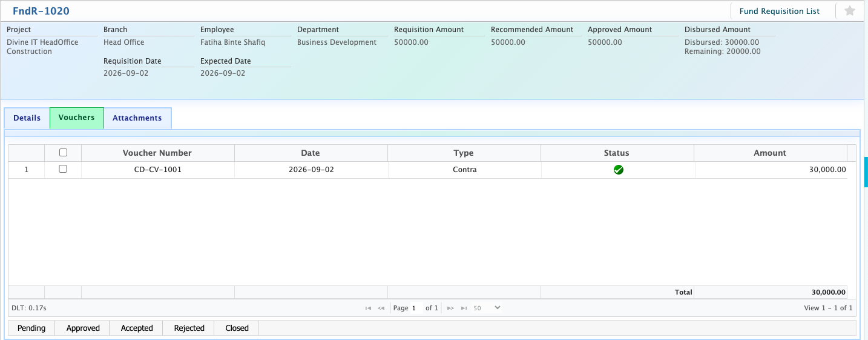Mark requisition with the star favorite icon
This screenshot has width=868, height=340.
(x=849, y=11)
